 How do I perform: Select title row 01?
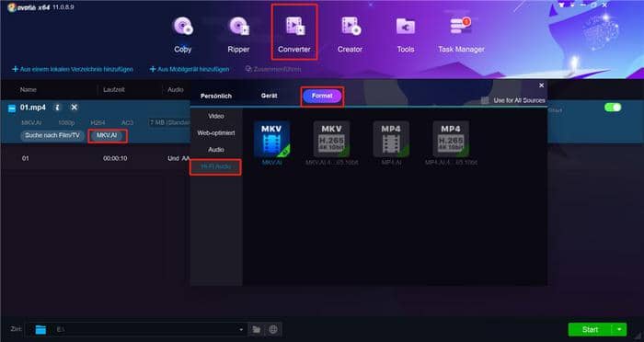point(26,158)
